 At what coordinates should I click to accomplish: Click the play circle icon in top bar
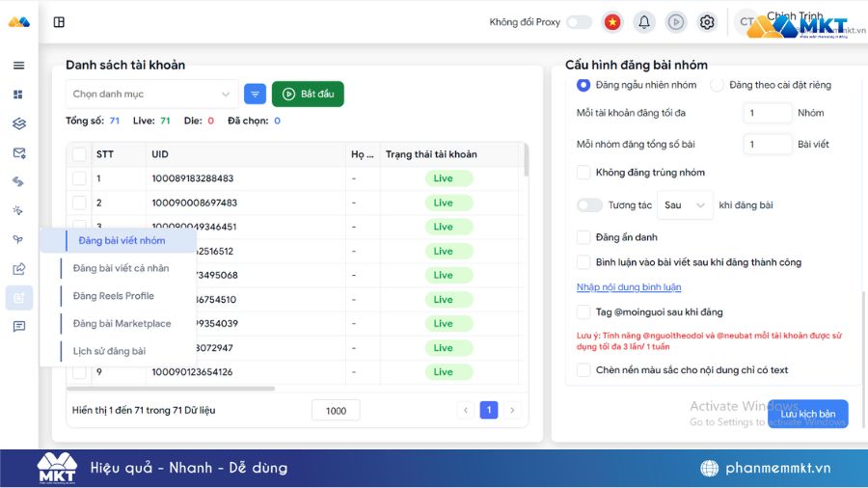coord(676,22)
